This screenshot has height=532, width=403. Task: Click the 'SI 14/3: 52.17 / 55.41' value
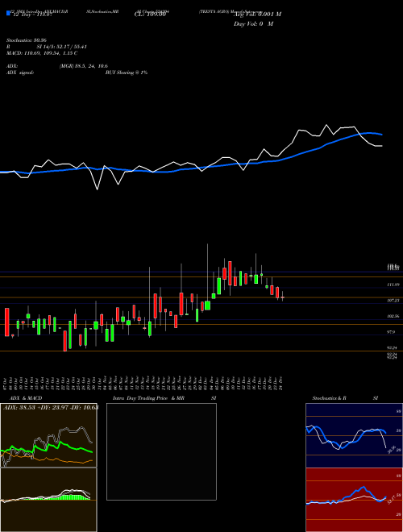coord(62,47)
